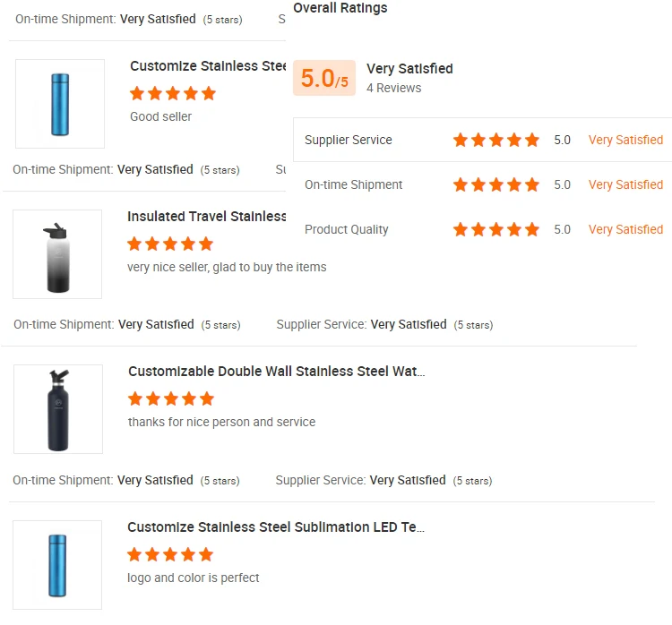Click the Supplier Service five-star rating

click(x=495, y=140)
